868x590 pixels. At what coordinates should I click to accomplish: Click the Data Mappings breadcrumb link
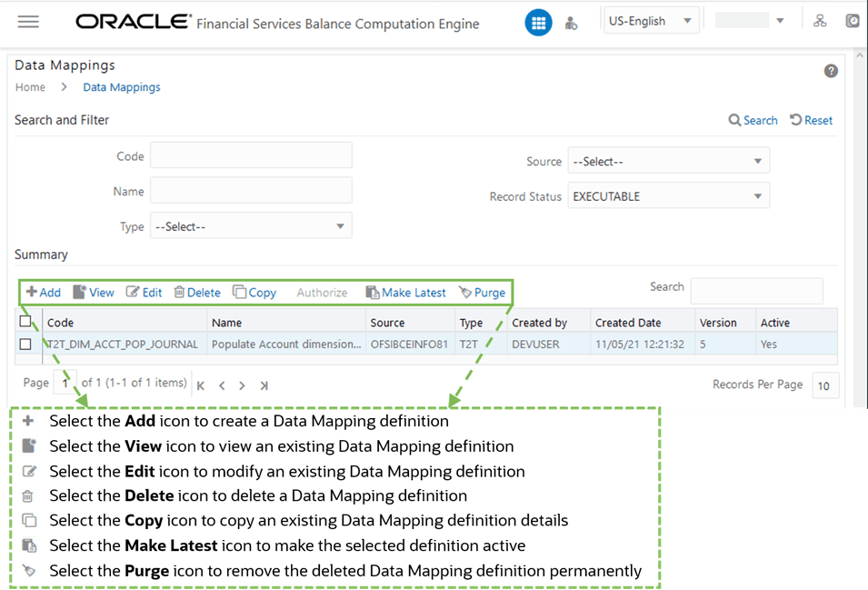122,87
